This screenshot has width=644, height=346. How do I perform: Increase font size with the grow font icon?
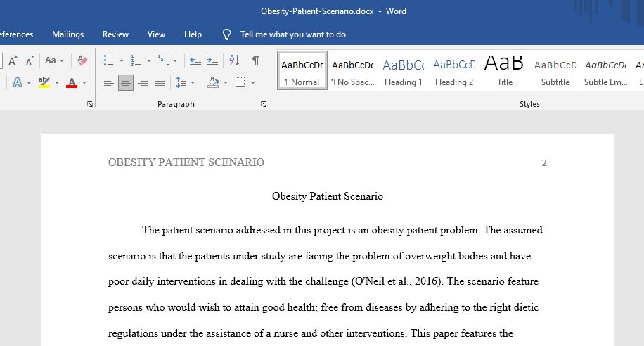tap(13, 60)
